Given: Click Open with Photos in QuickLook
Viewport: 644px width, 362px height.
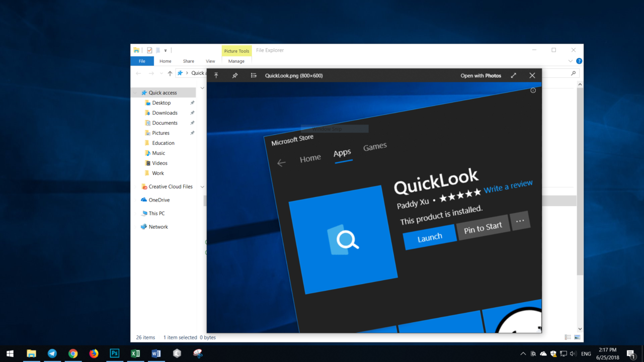Looking at the screenshot, I should tap(480, 75).
